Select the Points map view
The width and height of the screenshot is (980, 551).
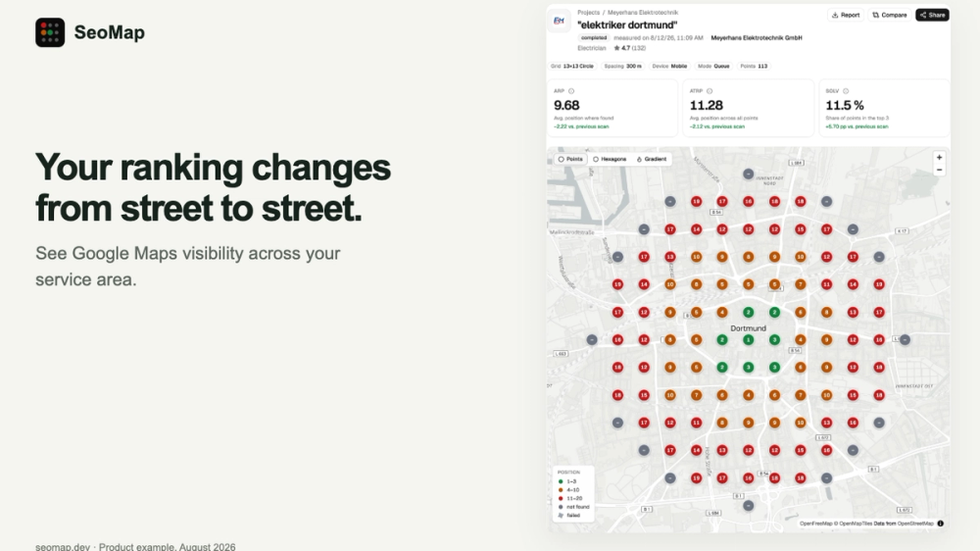(570, 160)
